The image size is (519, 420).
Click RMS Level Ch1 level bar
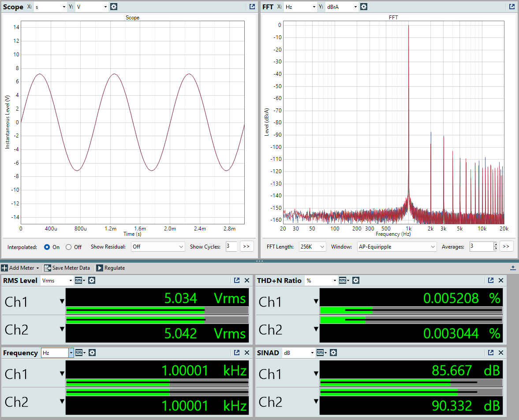[157, 310]
